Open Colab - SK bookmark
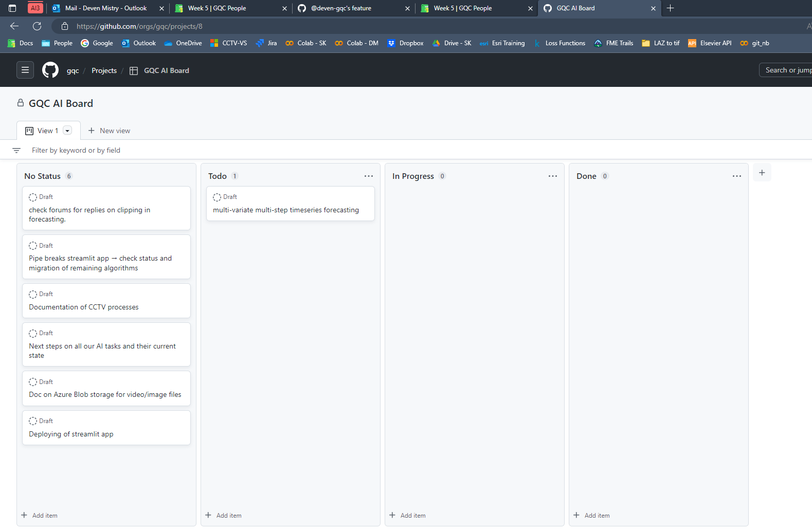 pyautogui.click(x=306, y=43)
